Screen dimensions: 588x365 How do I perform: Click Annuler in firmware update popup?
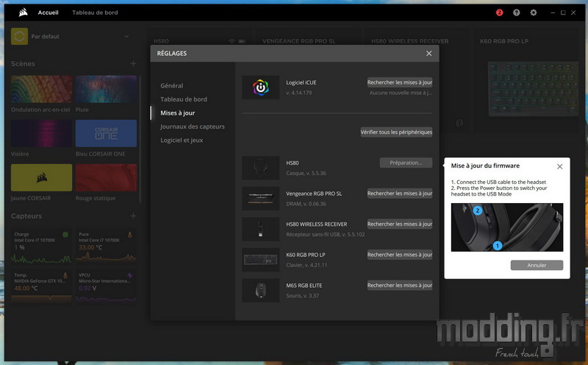537,265
